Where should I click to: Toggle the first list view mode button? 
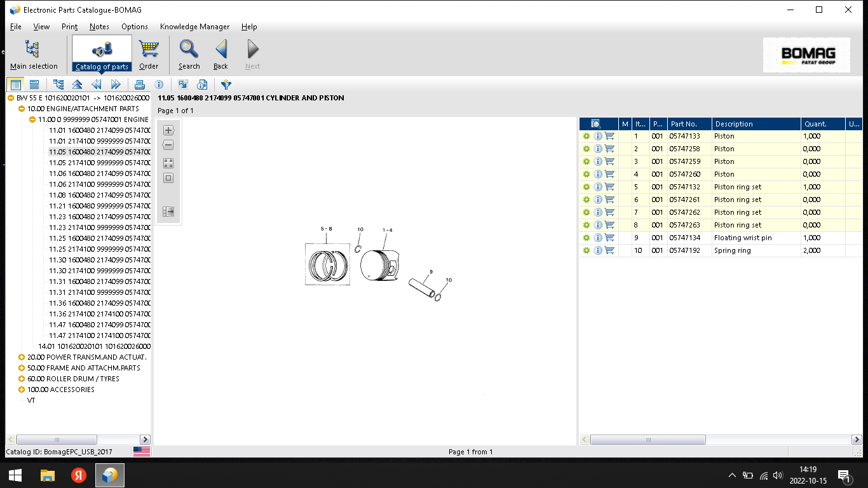coord(16,85)
